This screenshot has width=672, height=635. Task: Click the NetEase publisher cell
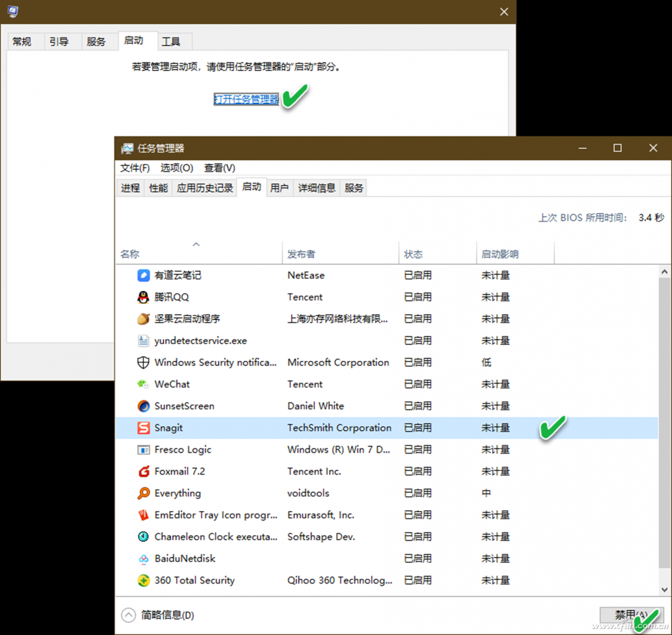(306, 275)
